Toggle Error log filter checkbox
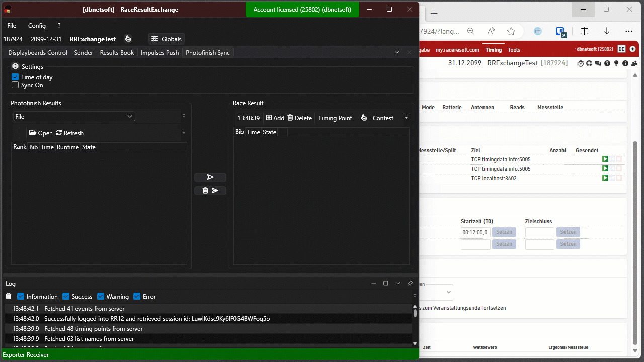Image resolution: width=644 pixels, height=362 pixels. [x=137, y=296]
